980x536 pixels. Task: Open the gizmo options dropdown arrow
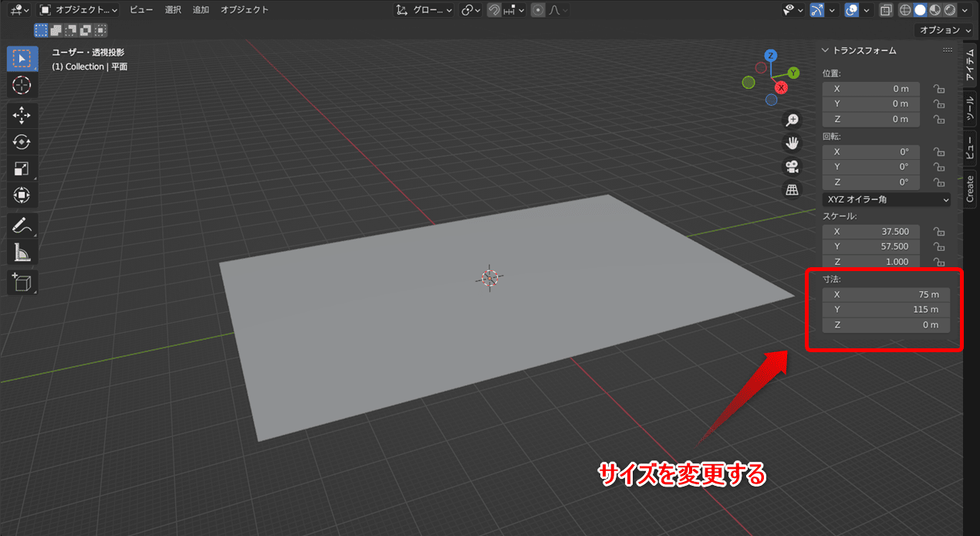pyautogui.click(x=831, y=10)
